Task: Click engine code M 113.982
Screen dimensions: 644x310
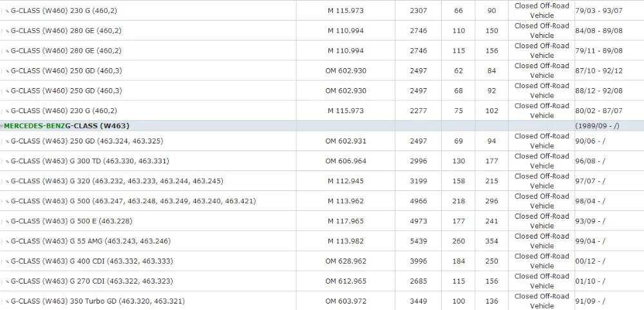Action: pos(346,242)
